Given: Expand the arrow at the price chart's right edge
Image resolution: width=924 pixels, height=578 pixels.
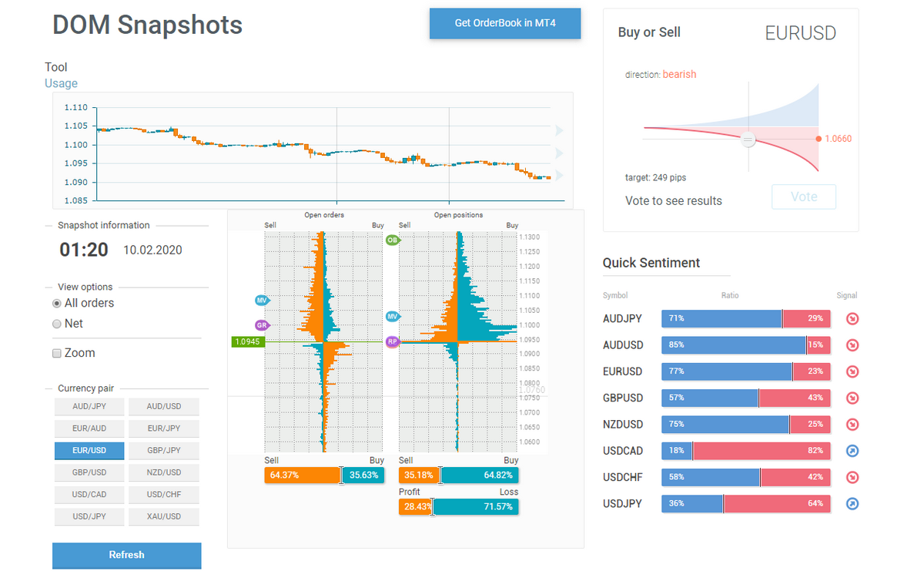Looking at the screenshot, I should (558, 131).
